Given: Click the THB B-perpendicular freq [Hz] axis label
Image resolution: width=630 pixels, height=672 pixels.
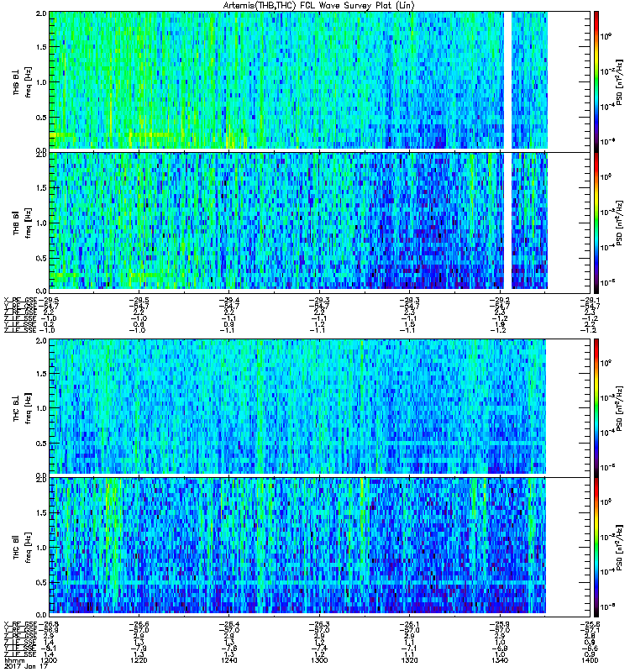Looking at the screenshot, I should [x=29, y=82].
